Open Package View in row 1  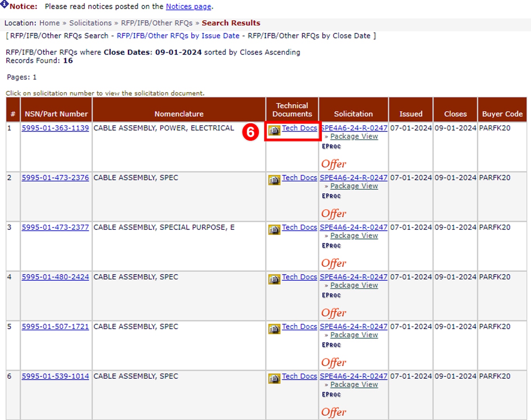tap(354, 136)
